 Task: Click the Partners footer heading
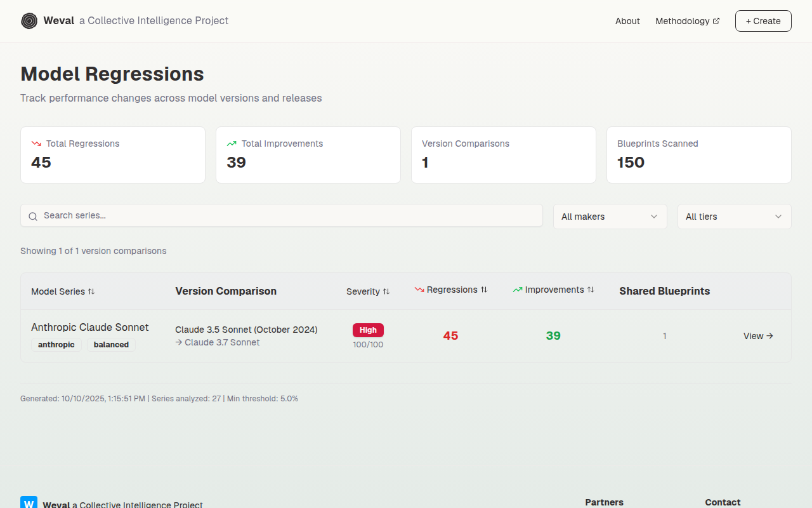[x=604, y=502]
